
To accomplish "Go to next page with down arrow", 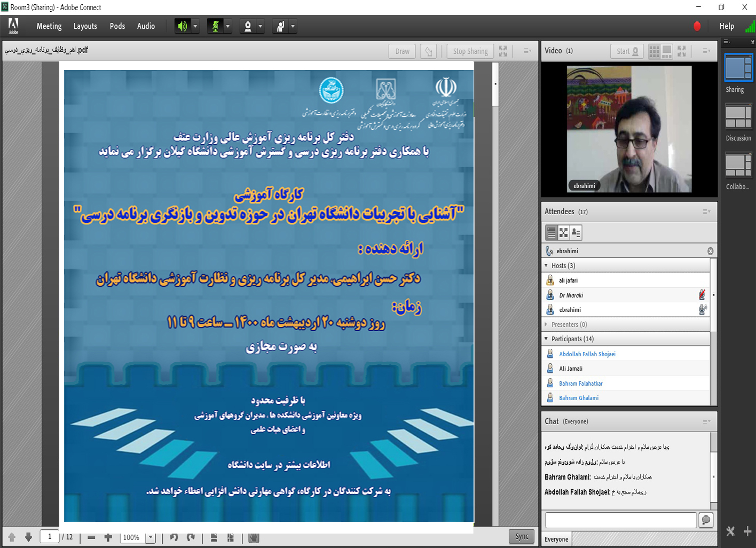I will pyautogui.click(x=29, y=537).
